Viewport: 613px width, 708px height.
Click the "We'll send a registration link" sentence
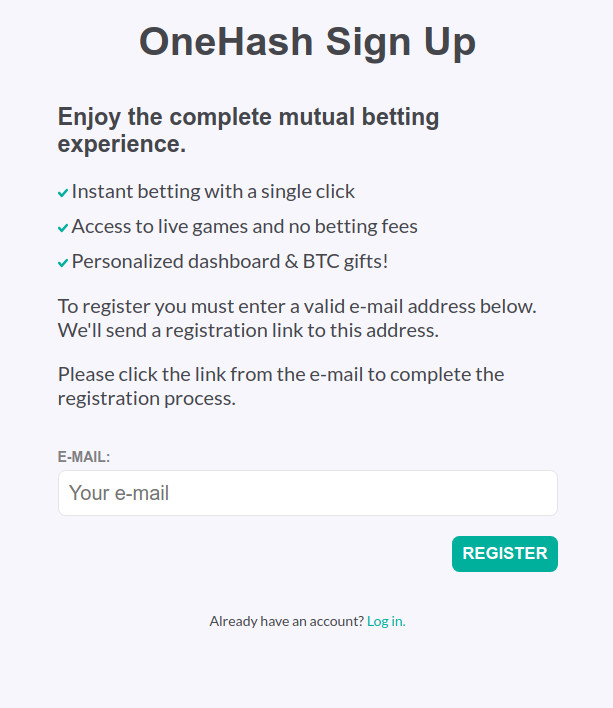[247, 329]
